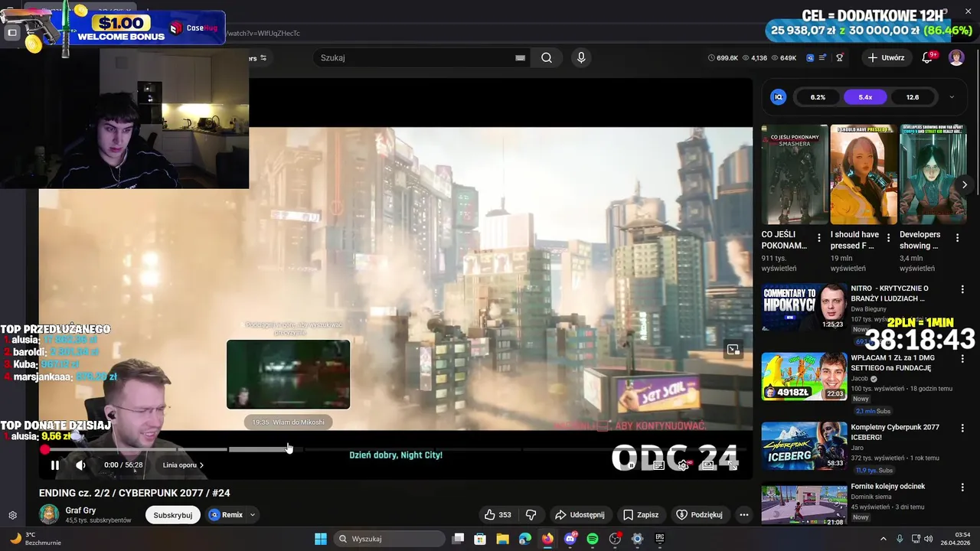Click the Podziękuj thanks button
This screenshot has width=980, height=551.
[x=699, y=515]
